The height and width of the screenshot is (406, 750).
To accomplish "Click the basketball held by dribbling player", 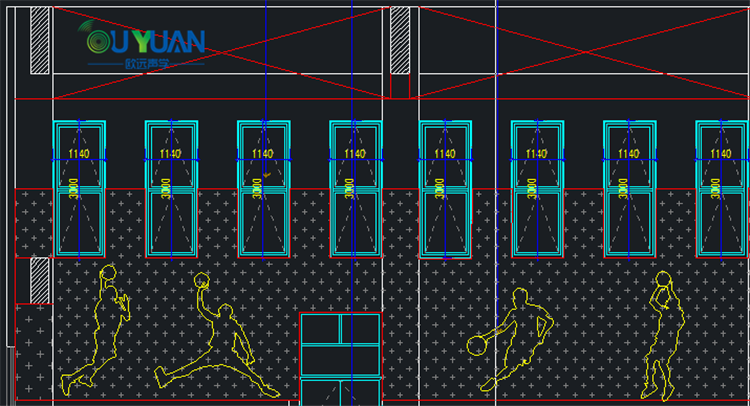I will [x=477, y=345].
